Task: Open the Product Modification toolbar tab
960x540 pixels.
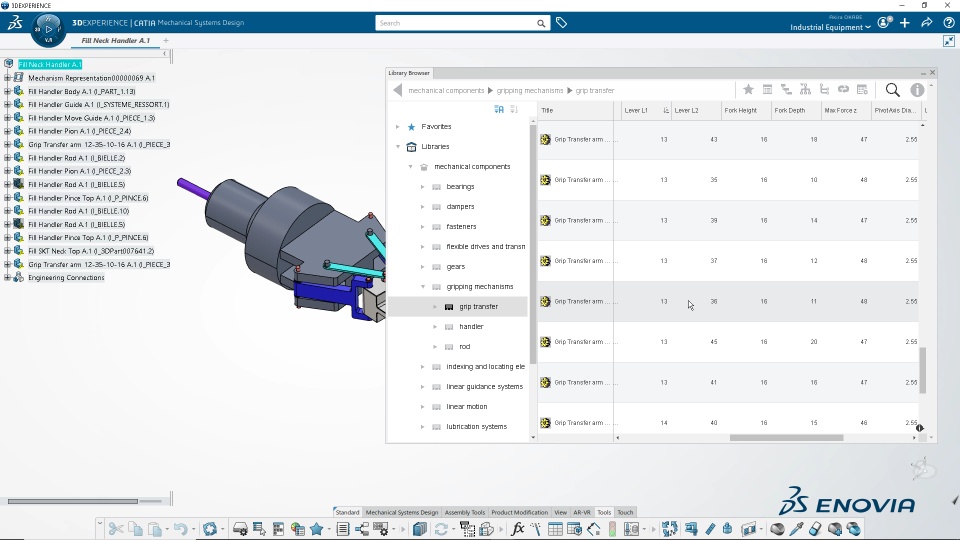Action: point(519,512)
